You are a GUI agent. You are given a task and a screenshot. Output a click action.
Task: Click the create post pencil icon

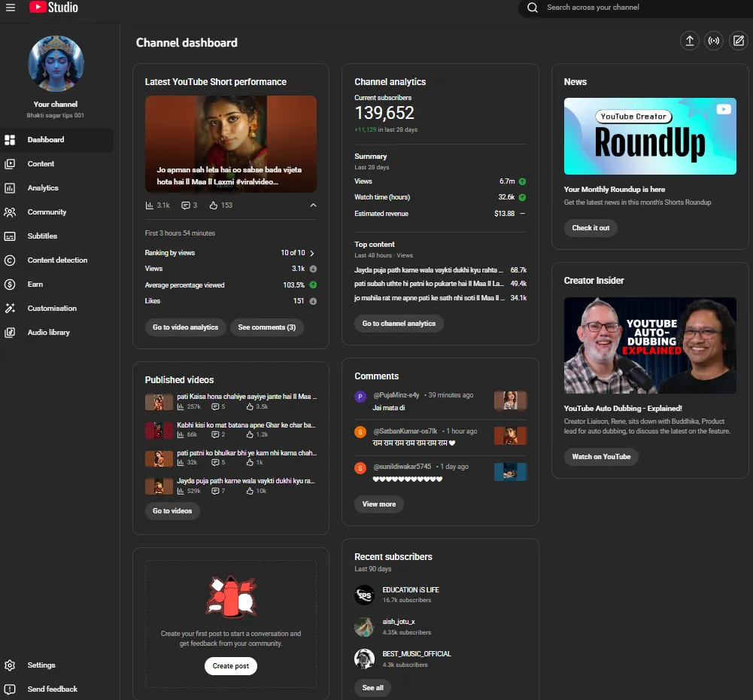(x=739, y=41)
